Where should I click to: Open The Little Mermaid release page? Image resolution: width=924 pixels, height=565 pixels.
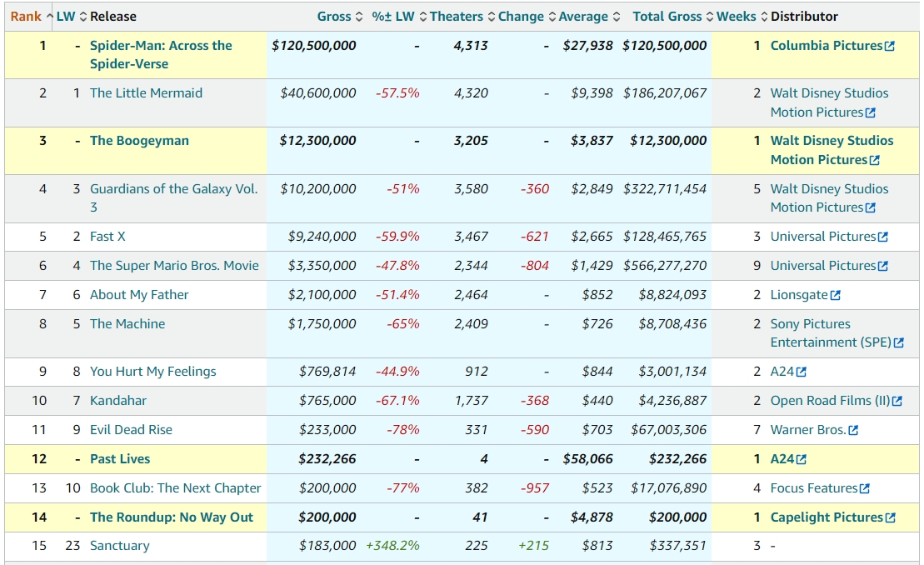pyautogui.click(x=146, y=93)
